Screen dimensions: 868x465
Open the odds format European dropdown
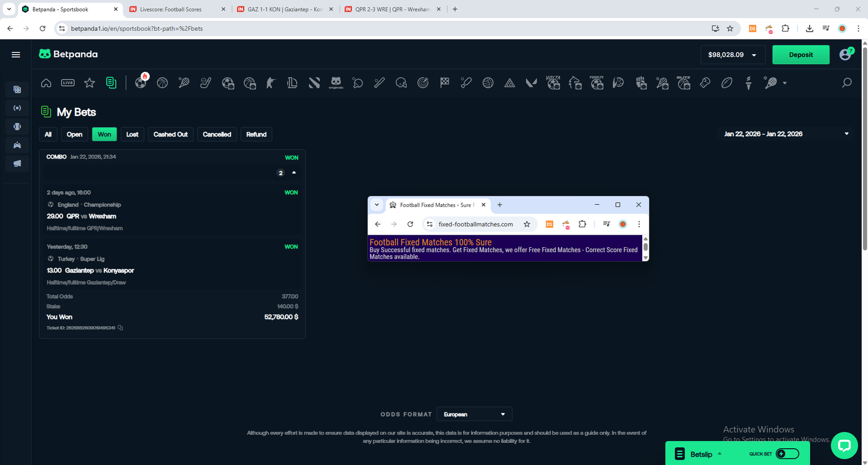[x=474, y=414]
